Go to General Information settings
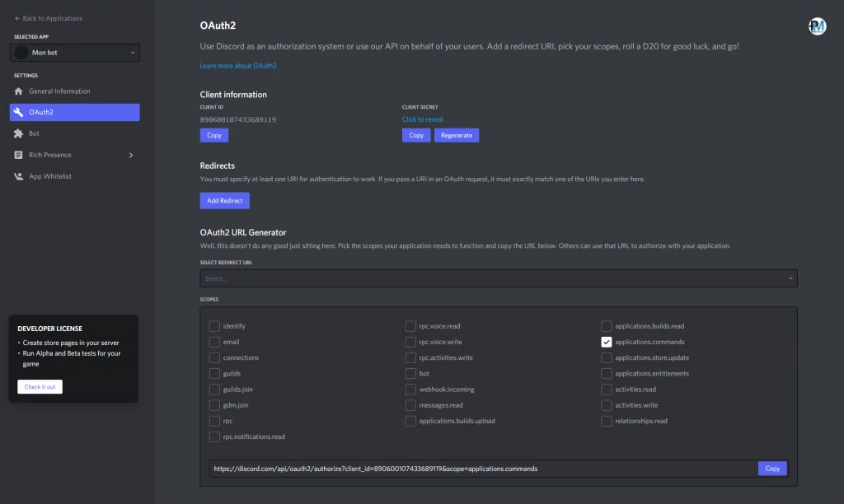 [59, 91]
